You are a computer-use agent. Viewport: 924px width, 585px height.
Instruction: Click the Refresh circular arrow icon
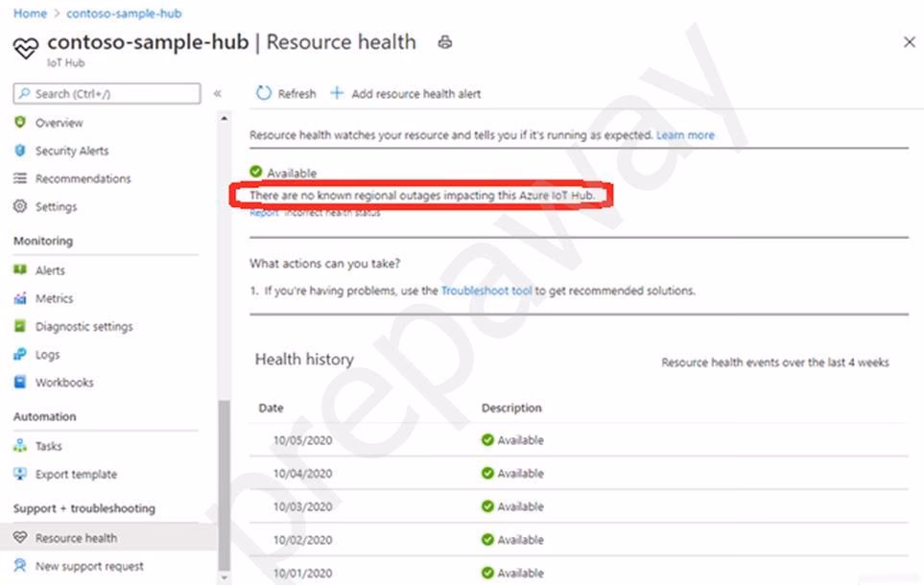(x=264, y=93)
